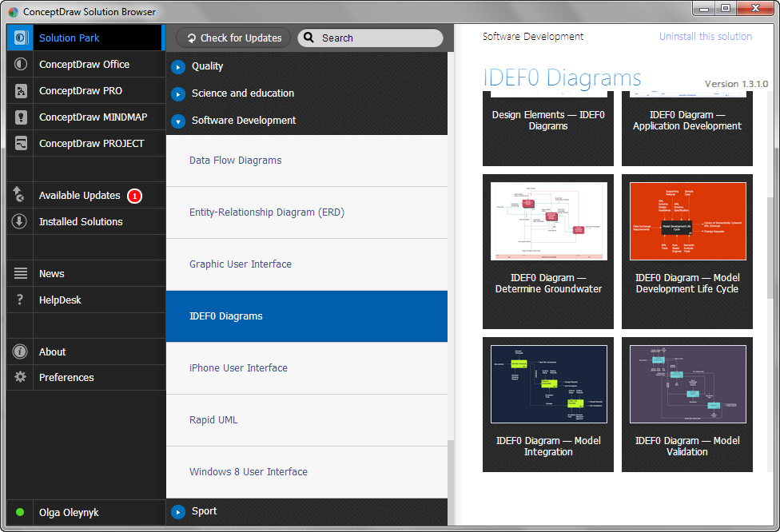The height and width of the screenshot is (532, 780).
Task: Click the Check for Updates button
Action: [x=233, y=38]
